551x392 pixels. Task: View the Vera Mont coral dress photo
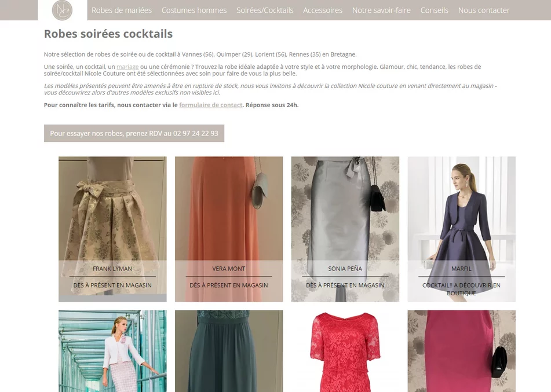tap(229, 208)
